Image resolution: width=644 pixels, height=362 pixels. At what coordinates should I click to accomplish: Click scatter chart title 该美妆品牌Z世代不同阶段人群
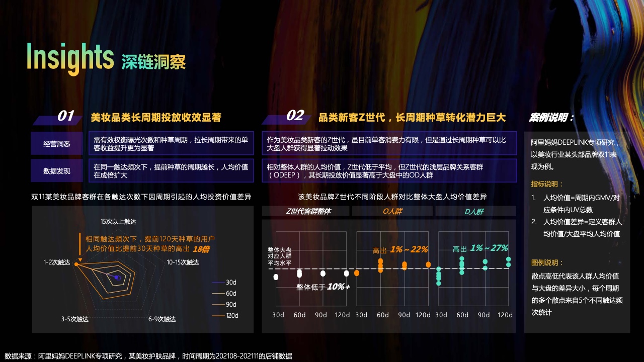pos(392,197)
